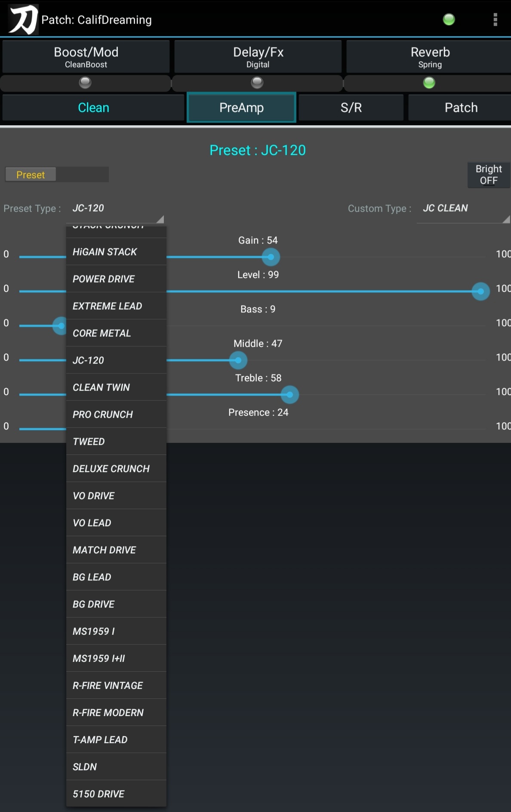Choose HiGAIN STACK from the list
The width and height of the screenshot is (511, 812).
tap(116, 252)
